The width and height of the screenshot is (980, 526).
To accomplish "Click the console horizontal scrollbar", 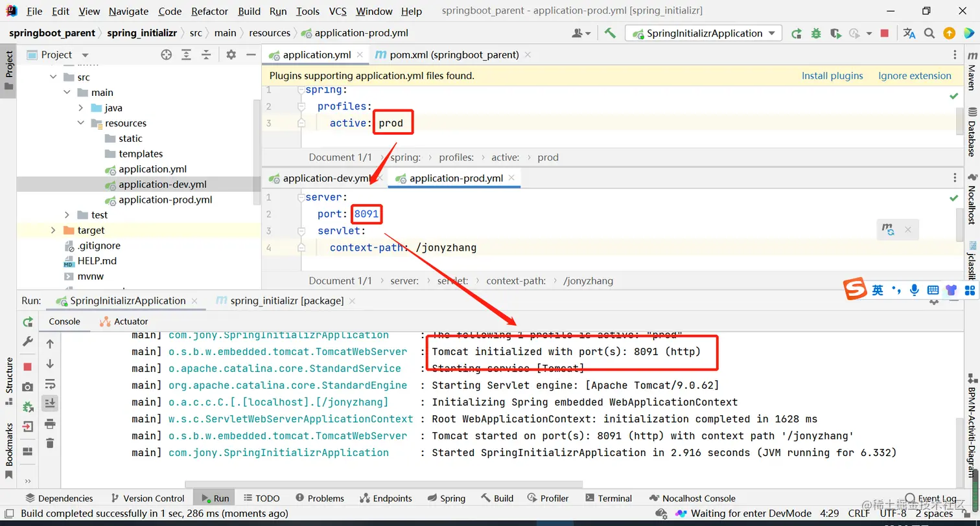I will (x=384, y=484).
